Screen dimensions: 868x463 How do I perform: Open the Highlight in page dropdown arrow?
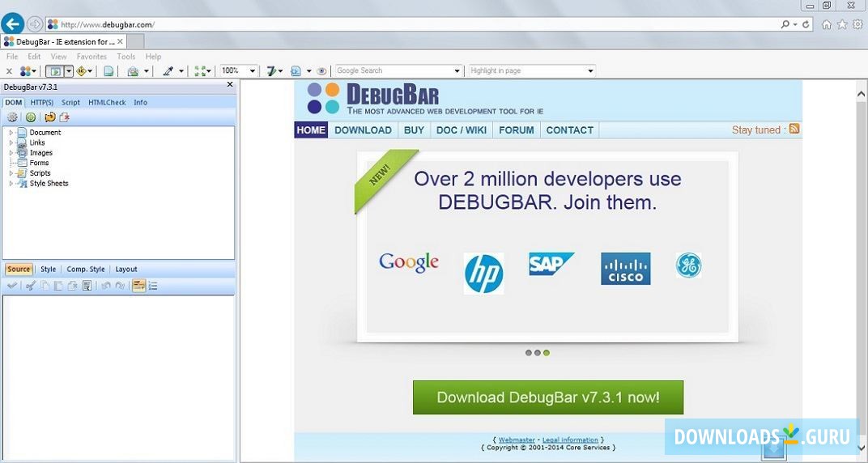[590, 70]
